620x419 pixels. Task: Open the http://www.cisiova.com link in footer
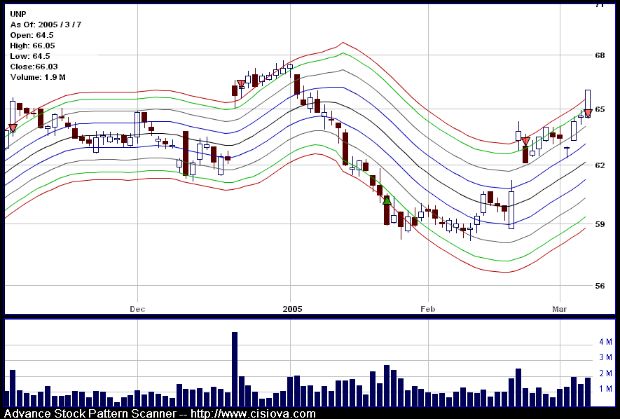tap(253, 414)
